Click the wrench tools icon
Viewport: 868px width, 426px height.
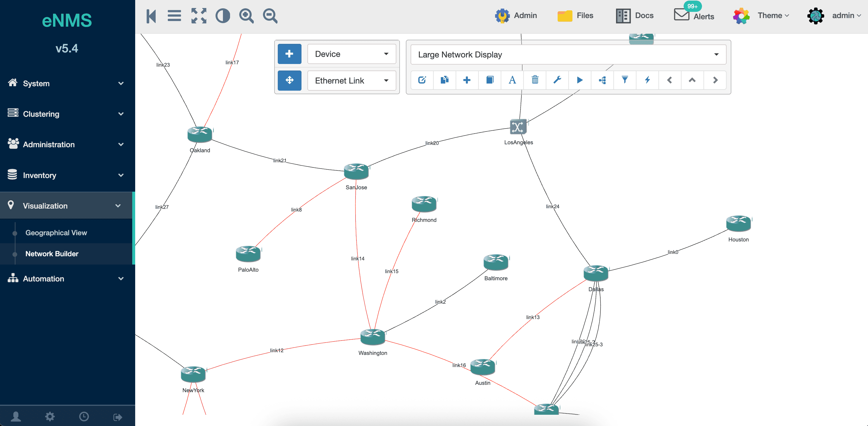coord(557,80)
